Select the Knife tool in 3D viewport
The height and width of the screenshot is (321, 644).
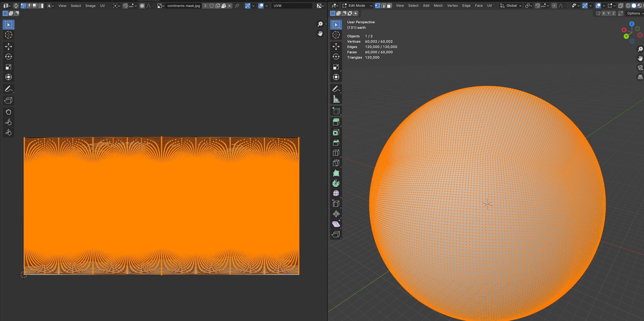click(x=336, y=163)
